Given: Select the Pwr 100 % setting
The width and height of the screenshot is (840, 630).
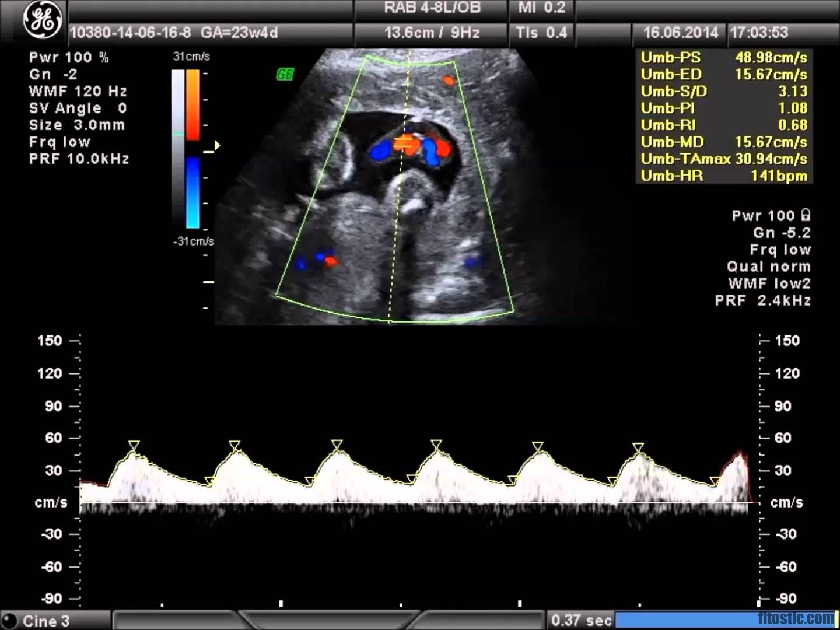Looking at the screenshot, I should pos(69,58).
